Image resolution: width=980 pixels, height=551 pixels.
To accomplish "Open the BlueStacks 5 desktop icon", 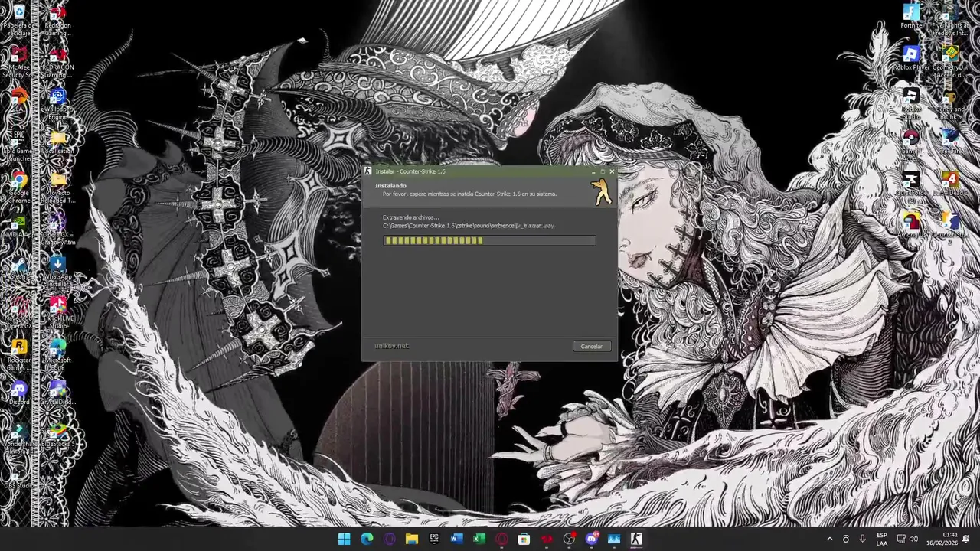I will 57,436.
